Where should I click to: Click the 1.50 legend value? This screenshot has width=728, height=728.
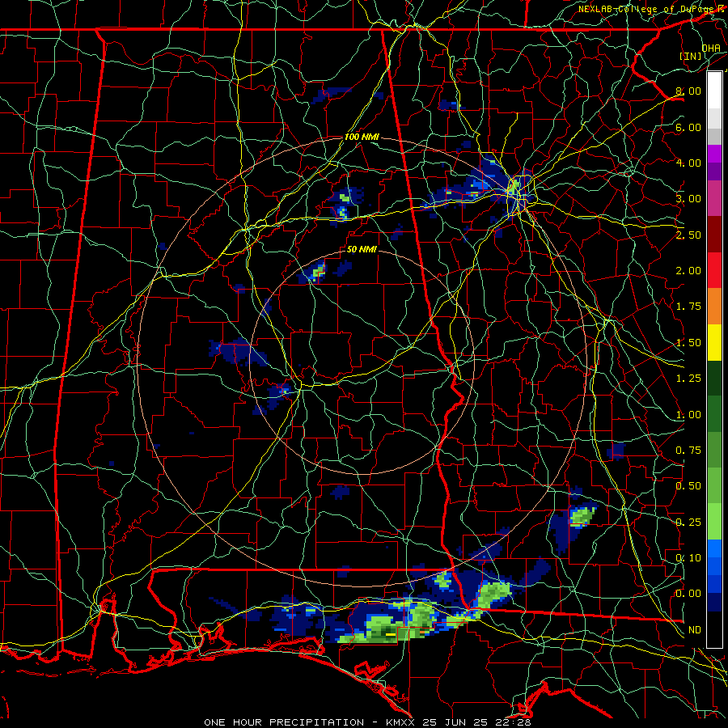pos(688,343)
